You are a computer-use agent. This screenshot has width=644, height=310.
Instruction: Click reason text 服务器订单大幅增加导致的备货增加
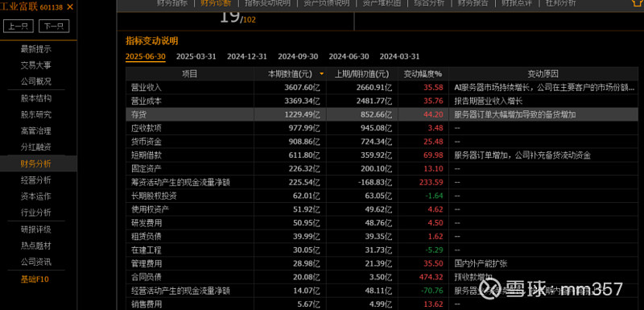tap(515, 114)
